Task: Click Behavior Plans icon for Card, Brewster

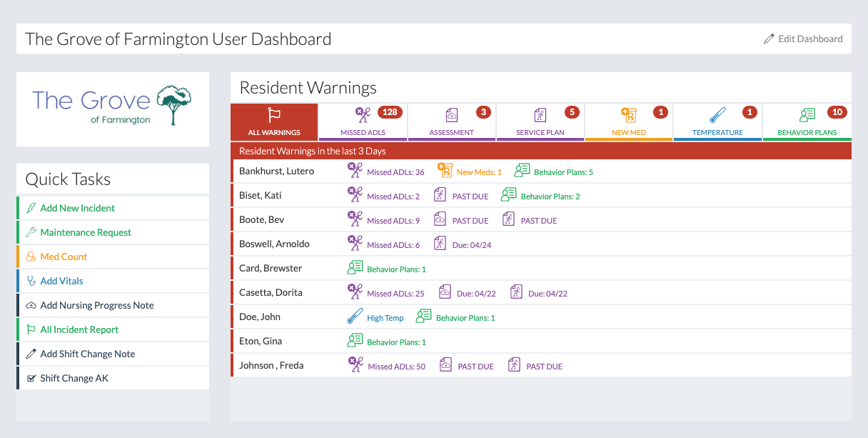Action: pos(355,267)
